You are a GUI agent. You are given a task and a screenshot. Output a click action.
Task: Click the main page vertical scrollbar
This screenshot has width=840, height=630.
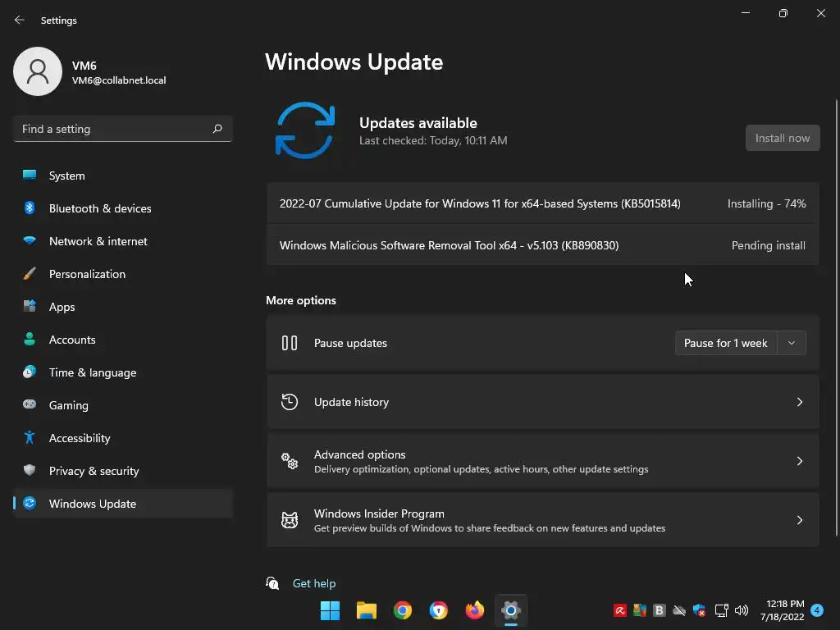point(836,317)
